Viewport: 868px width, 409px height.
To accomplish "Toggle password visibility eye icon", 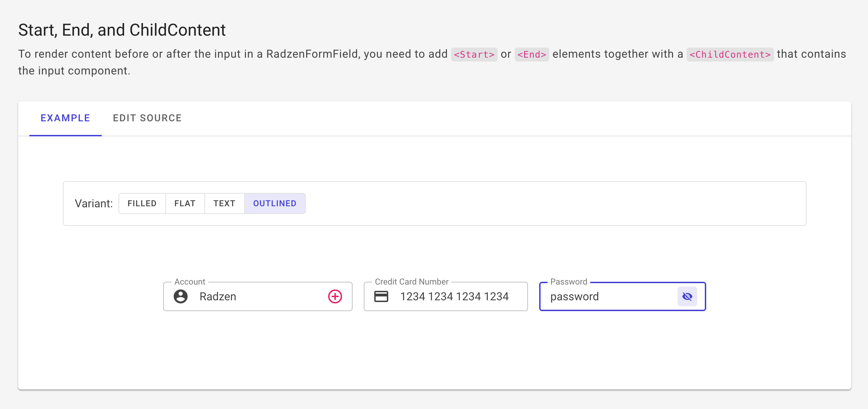I will [x=687, y=296].
